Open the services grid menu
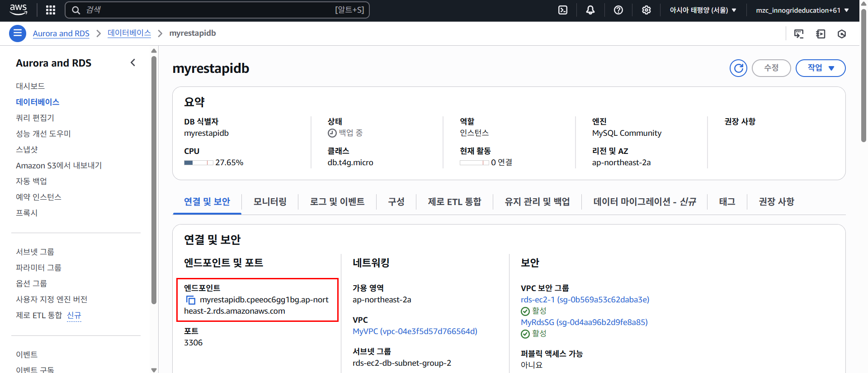The height and width of the screenshot is (373, 868). (x=51, y=10)
